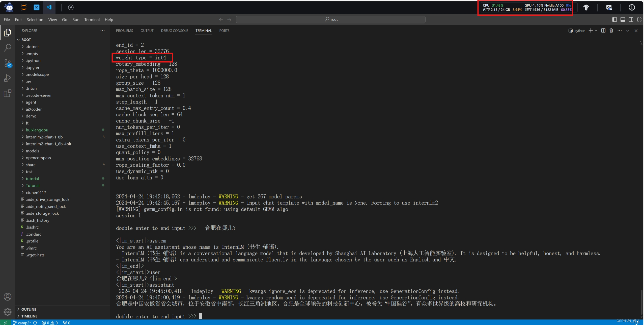Expand the .modelscope folder

pyautogui.click(x=62, y=74)
